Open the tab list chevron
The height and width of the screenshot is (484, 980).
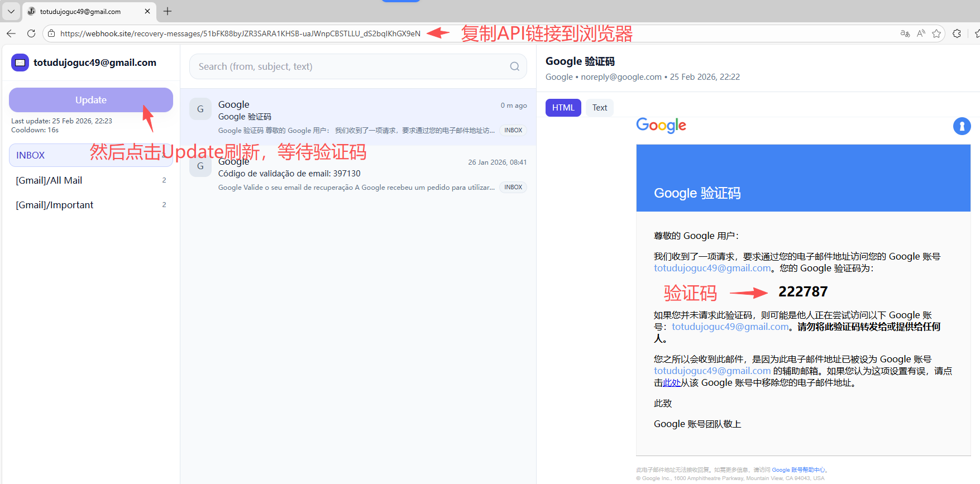click(11, 11)
